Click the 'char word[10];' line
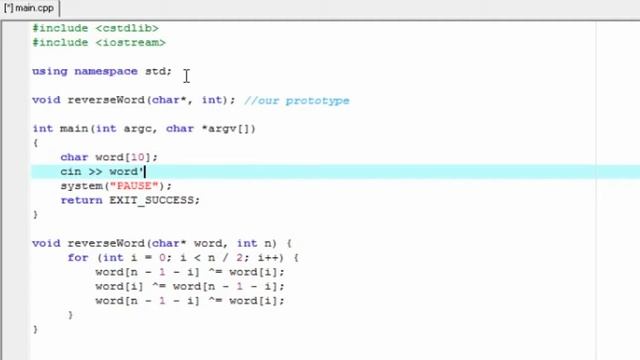 tap(109, 157)
